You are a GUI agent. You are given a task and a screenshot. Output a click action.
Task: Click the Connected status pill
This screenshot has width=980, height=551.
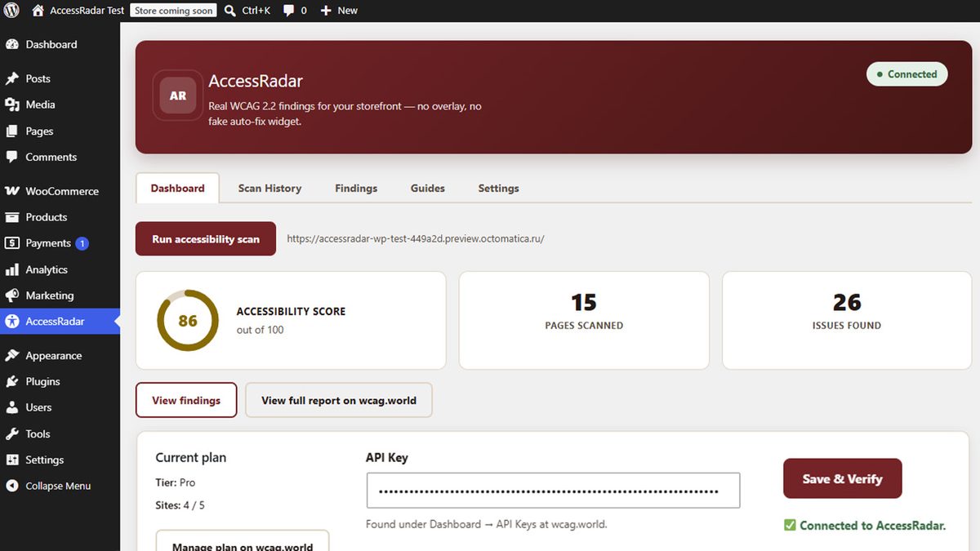click(907, 74)
